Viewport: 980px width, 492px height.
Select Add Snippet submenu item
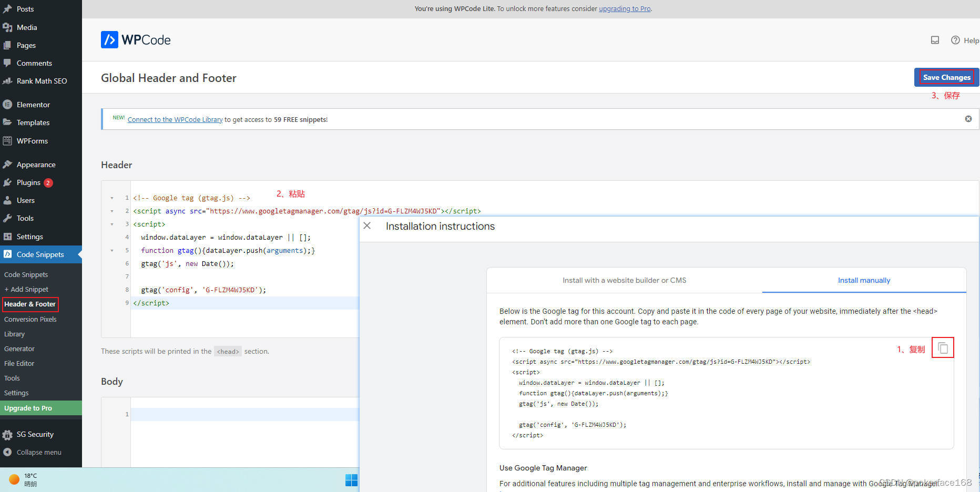pyautogui.click(x=26, y=289)
